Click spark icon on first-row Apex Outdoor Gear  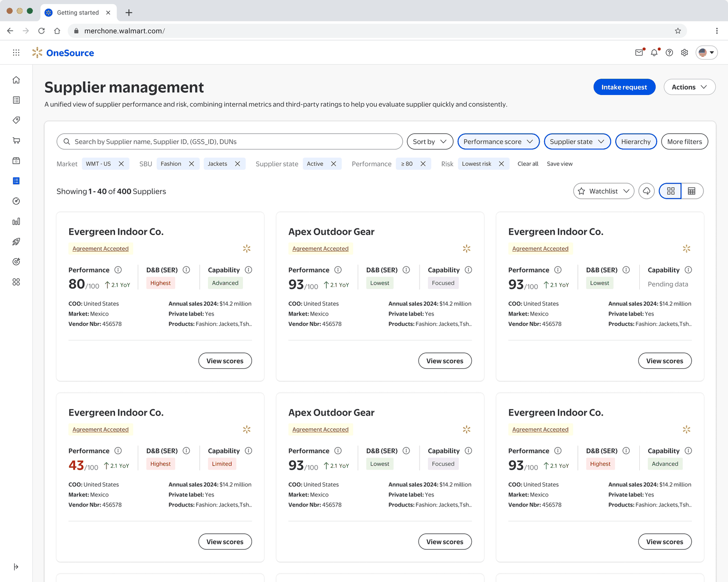coord(466,249)
